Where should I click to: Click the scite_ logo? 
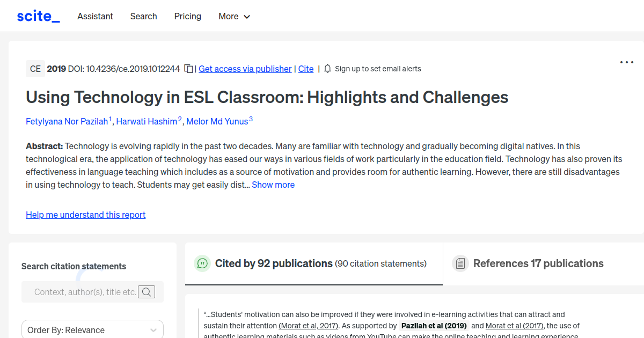pyautogui.click(x=38, y=16)
